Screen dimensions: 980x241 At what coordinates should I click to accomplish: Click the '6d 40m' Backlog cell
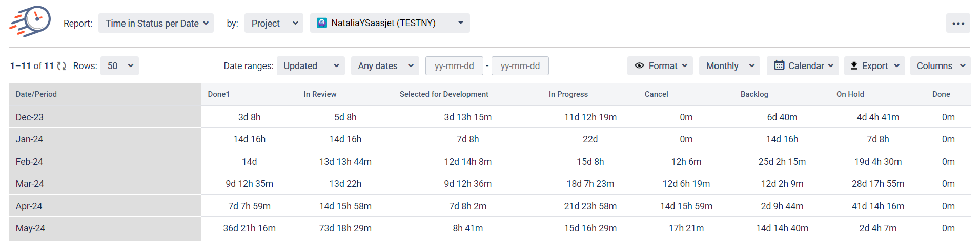coord(782,117)
